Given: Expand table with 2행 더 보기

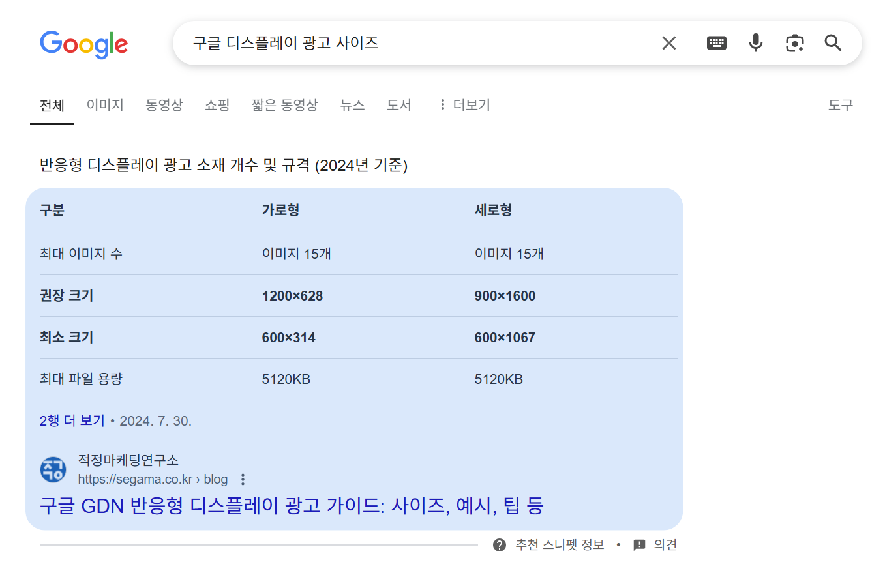Looking at the screenshot, I should point(72,421).
